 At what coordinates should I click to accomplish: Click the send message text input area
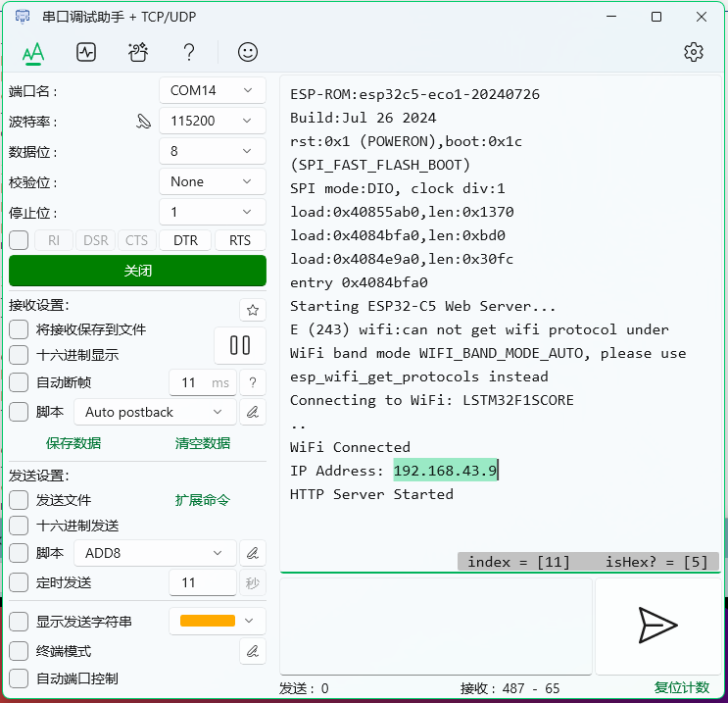(x=436, y=626)
